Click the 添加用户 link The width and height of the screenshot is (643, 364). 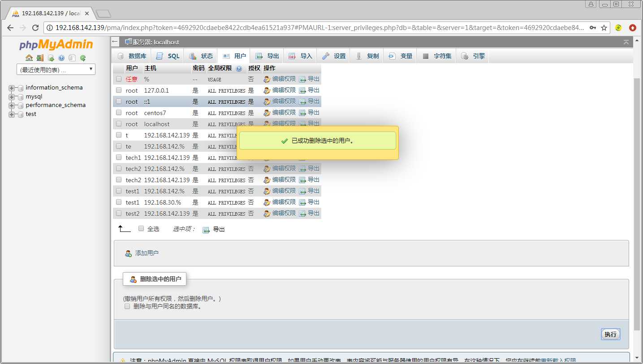point(147,253)
